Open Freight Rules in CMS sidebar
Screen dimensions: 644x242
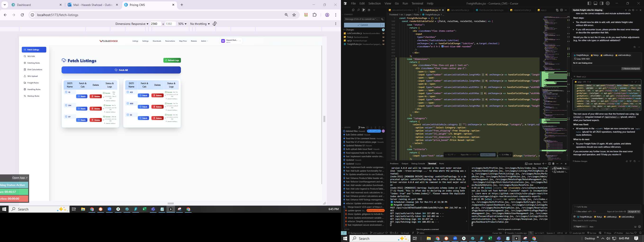tap(33, 83)
